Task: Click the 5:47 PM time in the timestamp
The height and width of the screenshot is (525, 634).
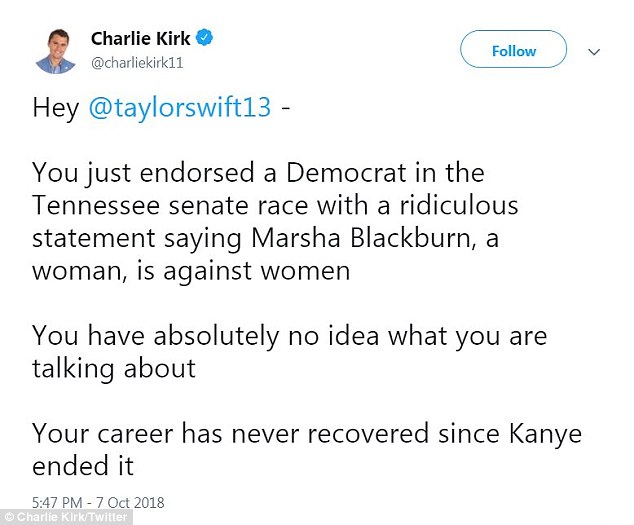Action: [x=58, y=502]
